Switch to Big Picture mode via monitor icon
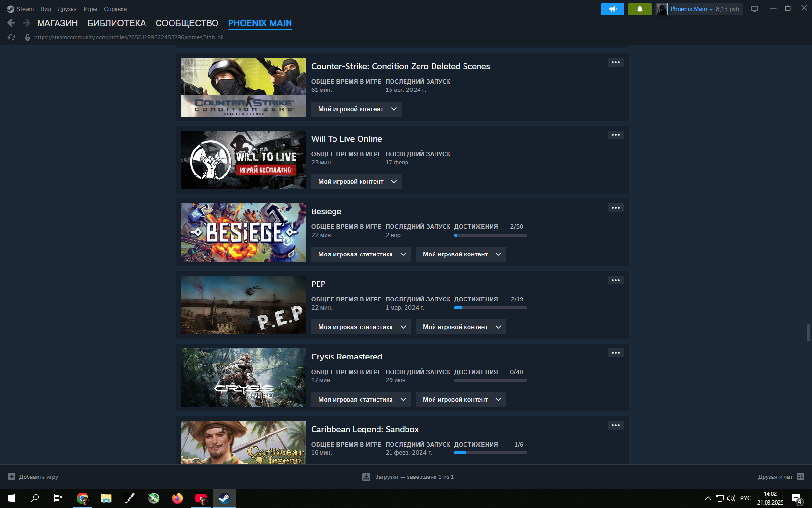Viewport: 812px width, 508px height. 754,9
